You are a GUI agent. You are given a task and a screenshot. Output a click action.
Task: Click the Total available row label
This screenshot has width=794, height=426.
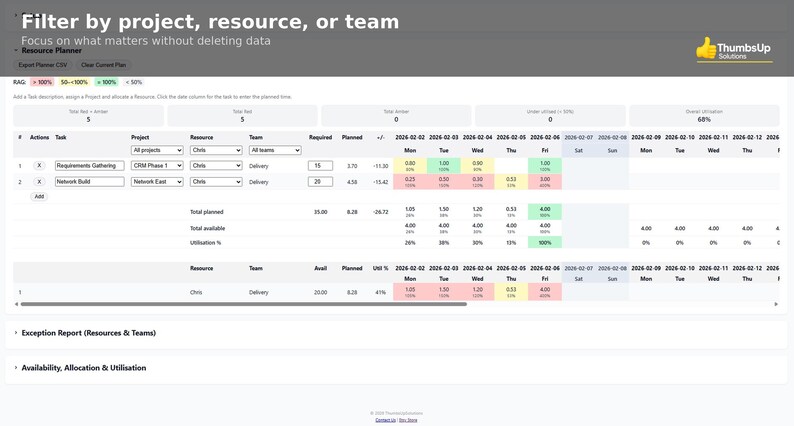(208, 228)
